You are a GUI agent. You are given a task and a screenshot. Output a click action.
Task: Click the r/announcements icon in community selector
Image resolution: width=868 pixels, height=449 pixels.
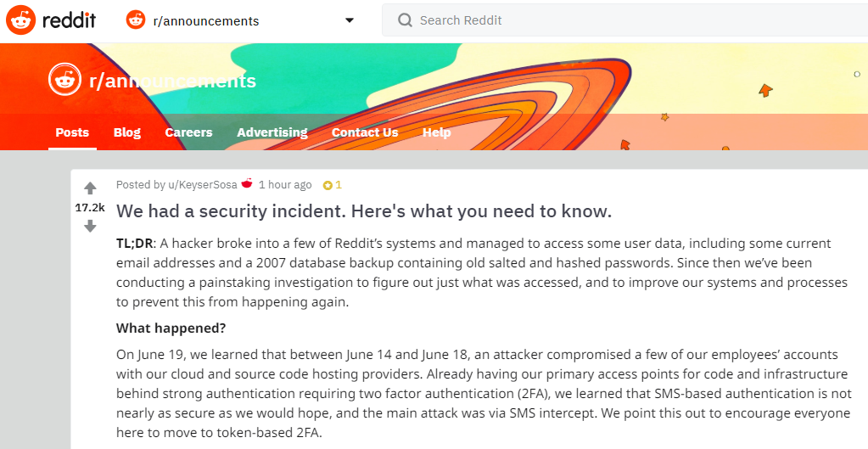tap(136, 20)
